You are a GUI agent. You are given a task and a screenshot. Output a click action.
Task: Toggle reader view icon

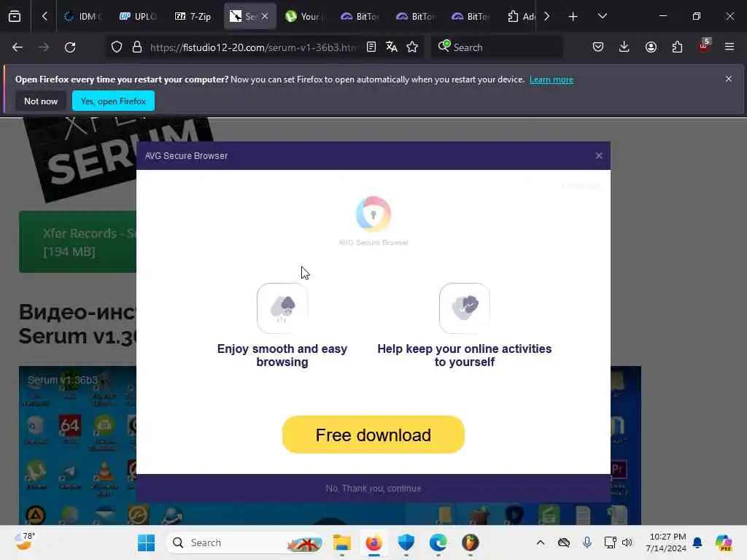coord(371,47)
